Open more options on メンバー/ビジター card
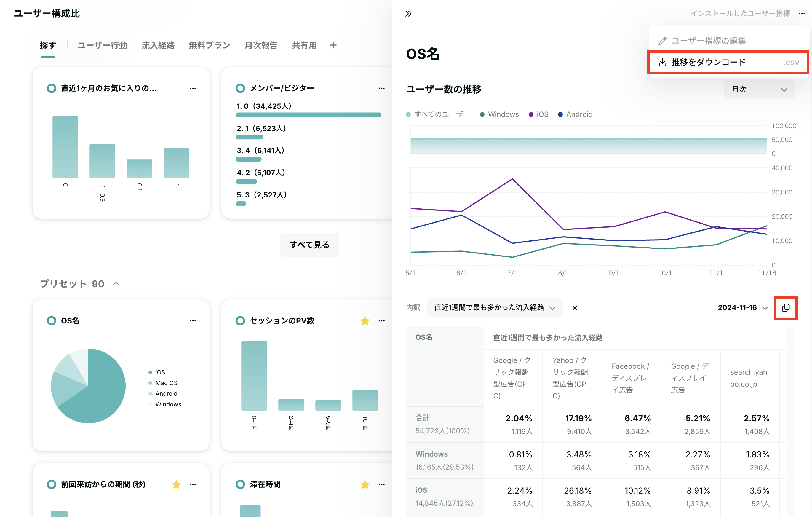The width and height of the screenshot is (812, 517). [381, 88]
